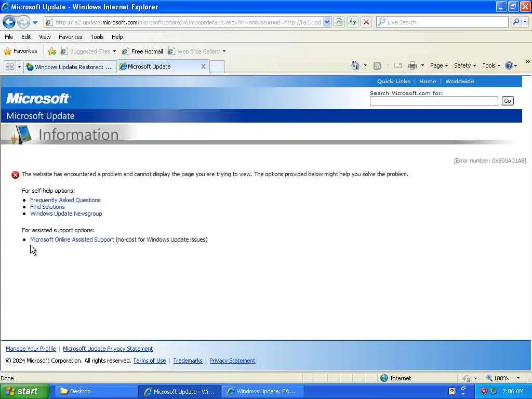Open the Find Solutions link
The image size is (532, 399).
(47, 207)
